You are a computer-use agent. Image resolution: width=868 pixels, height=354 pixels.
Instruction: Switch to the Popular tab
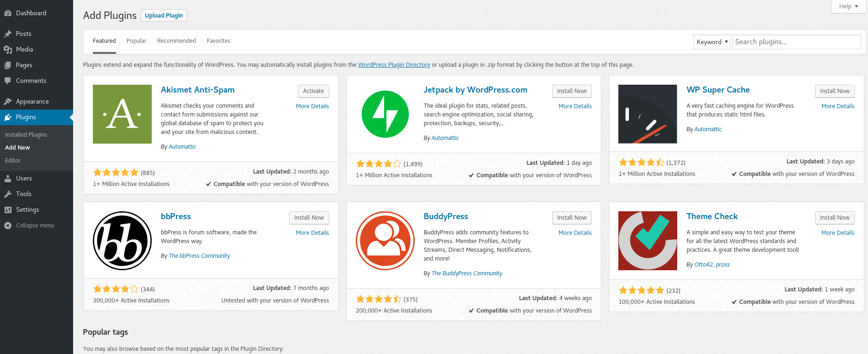click(x=137, y=41)
